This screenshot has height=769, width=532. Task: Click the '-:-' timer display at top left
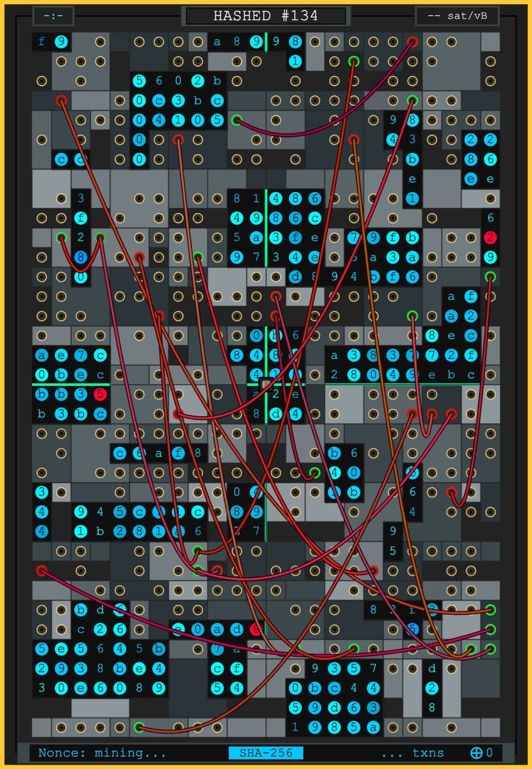53,16
